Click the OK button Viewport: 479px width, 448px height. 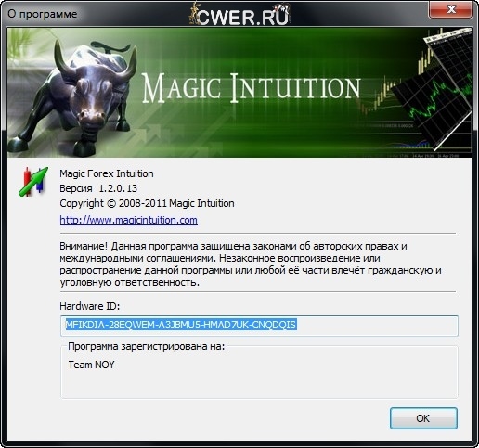[423, 418]
